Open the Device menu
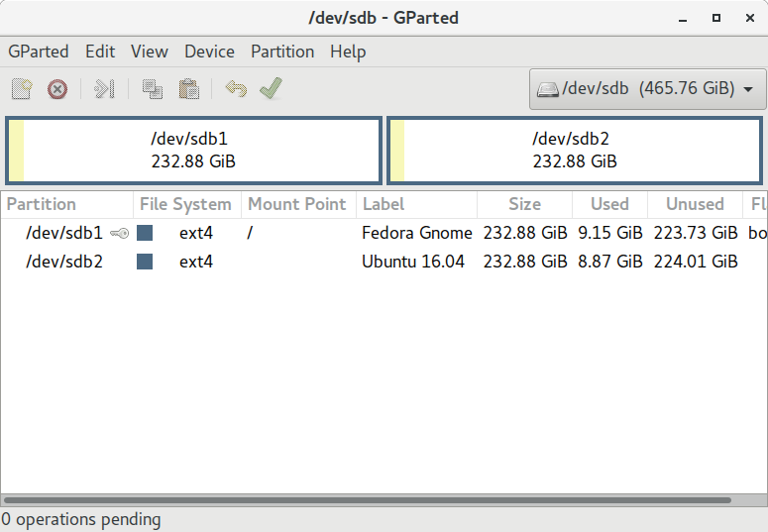 point(209,52)
